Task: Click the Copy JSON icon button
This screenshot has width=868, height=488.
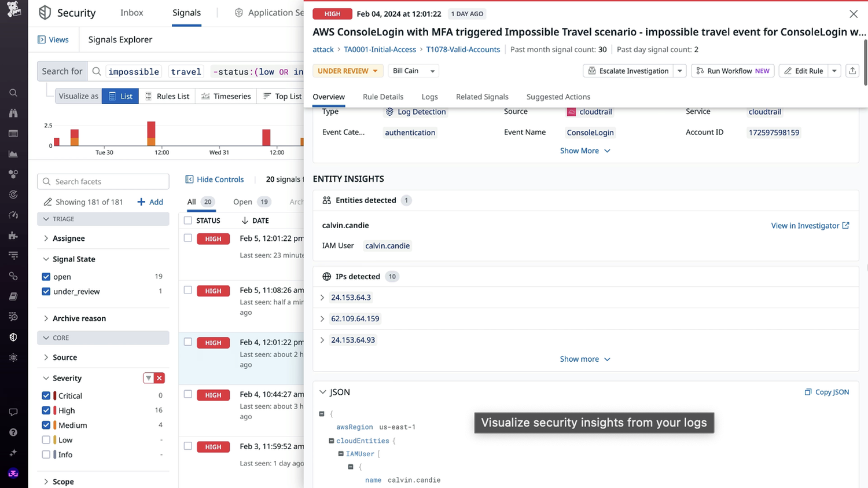Action: (x=826, y=392)
